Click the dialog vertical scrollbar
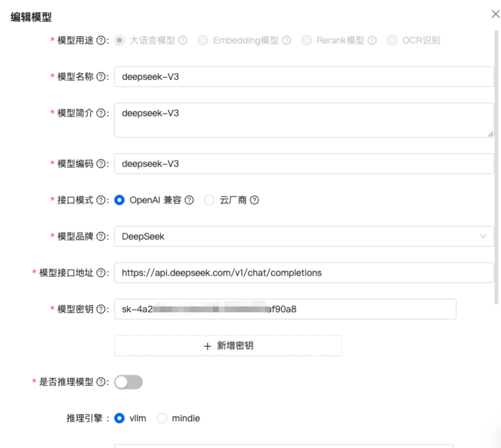Screen dimensions: 501x448 (496, 167)
